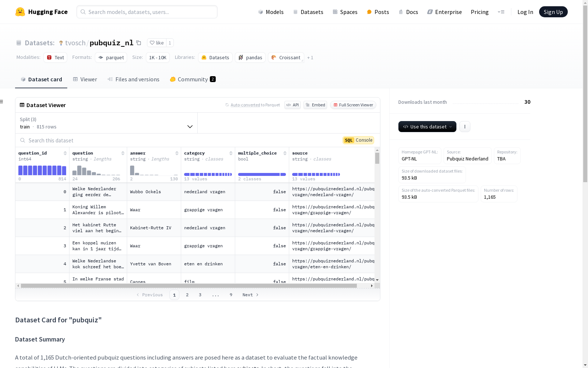588x368 pixels.
Task: Open the Full Screen Viewer
Action: 353,105
